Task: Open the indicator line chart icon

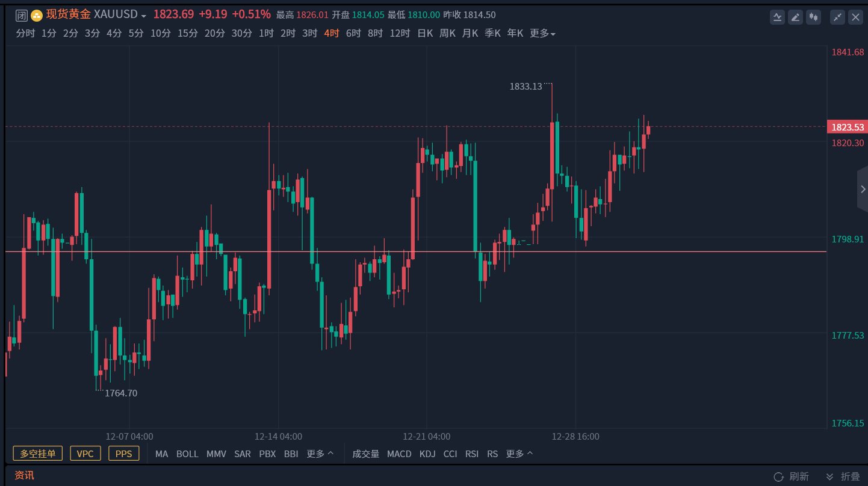Action: (x=777, y=17)
